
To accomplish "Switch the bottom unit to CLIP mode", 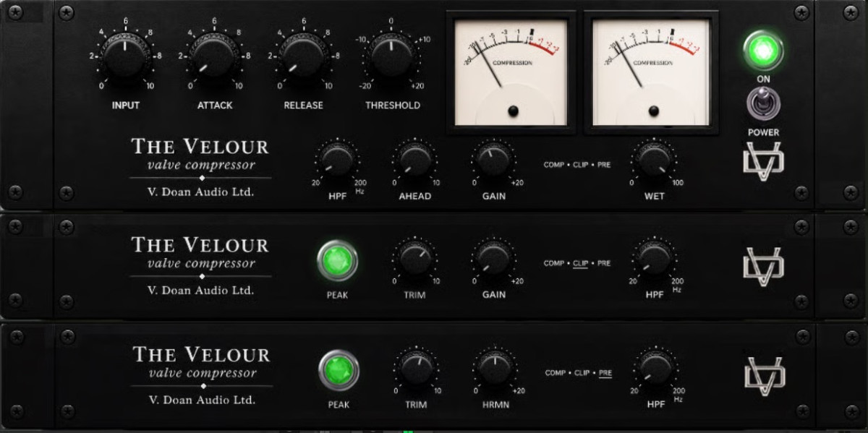I will pos(582,373).
